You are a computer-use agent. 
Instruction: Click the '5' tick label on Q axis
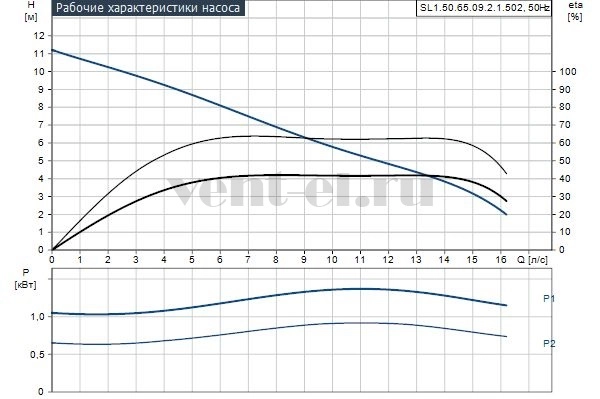[192, 260]
